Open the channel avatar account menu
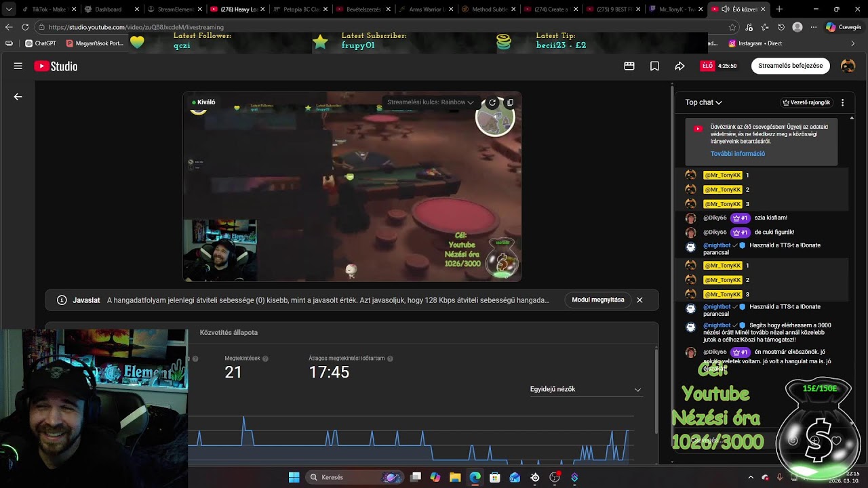Screen dimensions: 868x488 [848, 66]
